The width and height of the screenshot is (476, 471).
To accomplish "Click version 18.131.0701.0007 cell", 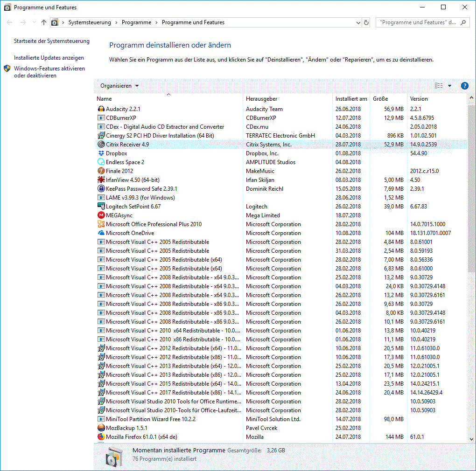I will [x=430, y=233].
